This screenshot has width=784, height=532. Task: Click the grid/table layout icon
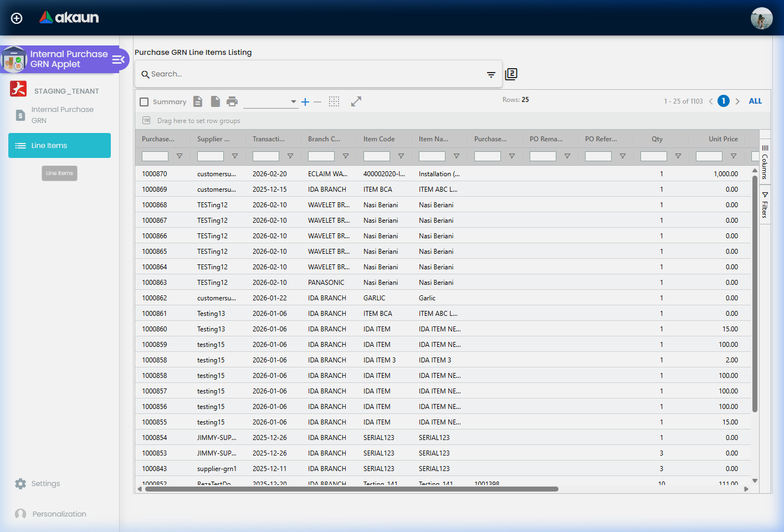(334, 101)
